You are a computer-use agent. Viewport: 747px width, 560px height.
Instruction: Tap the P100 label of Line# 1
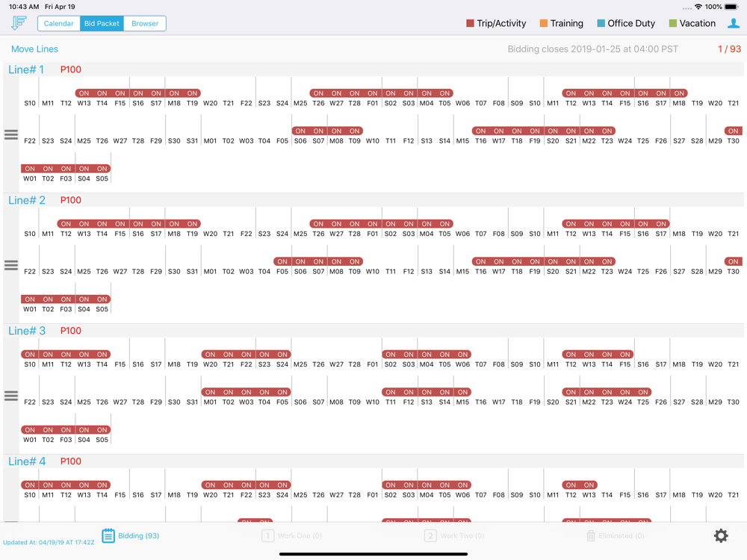point(70,69)
